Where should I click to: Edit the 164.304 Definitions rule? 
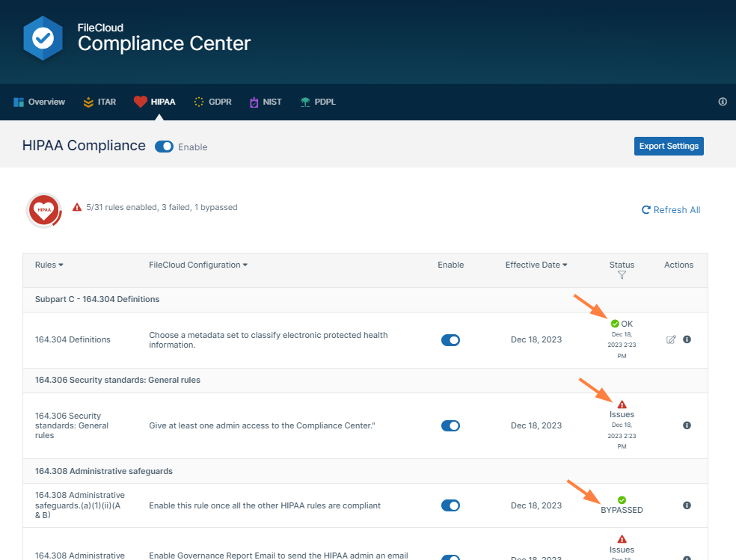[x=671, y=339]
